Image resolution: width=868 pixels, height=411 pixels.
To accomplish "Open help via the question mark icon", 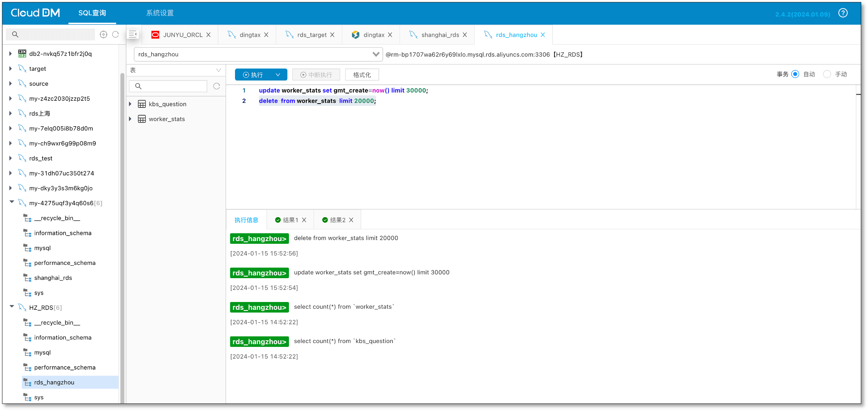I will coord(843,13).
